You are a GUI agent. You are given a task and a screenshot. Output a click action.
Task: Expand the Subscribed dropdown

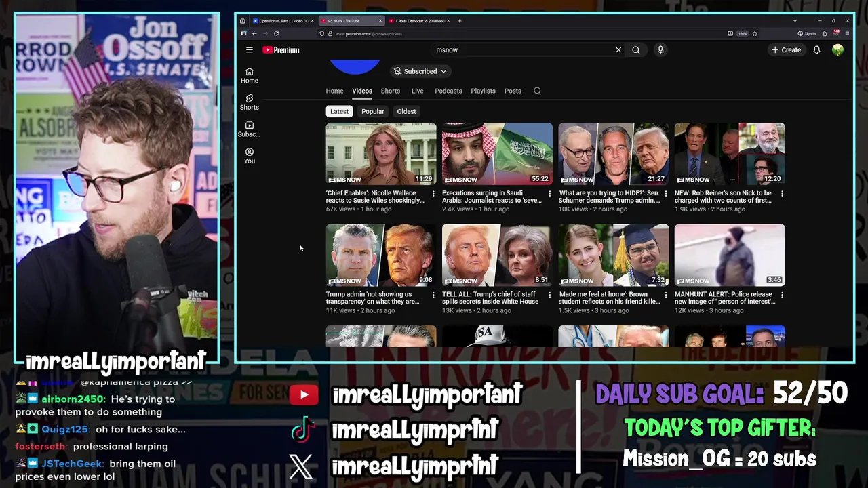[x=420, y=71]
